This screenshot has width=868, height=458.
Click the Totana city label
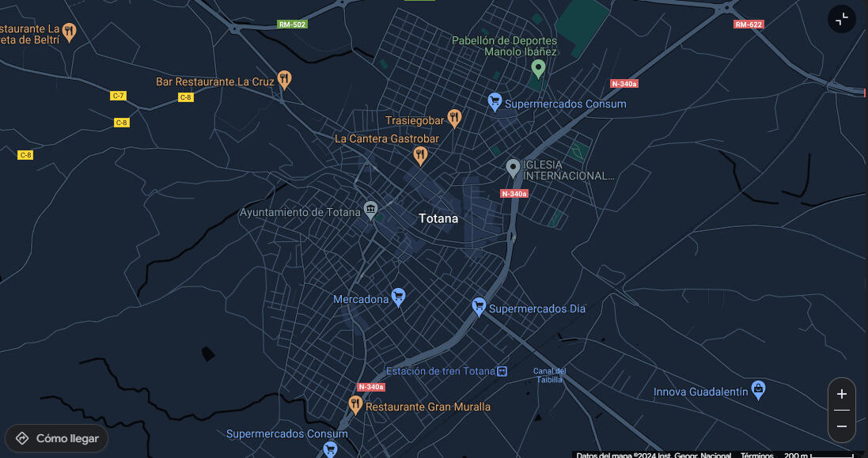click(x=438, y=218)
